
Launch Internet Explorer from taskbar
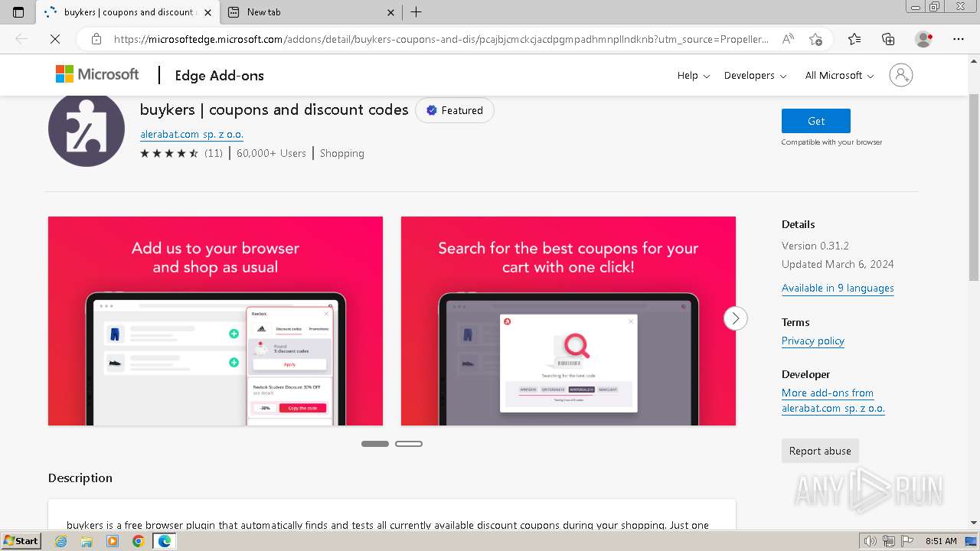(60, 541)
